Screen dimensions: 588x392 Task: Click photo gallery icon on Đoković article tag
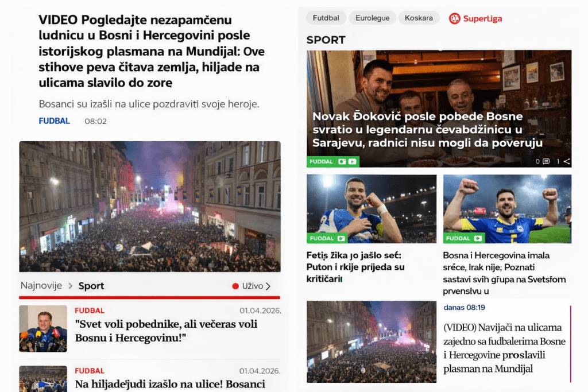point(342,161)
